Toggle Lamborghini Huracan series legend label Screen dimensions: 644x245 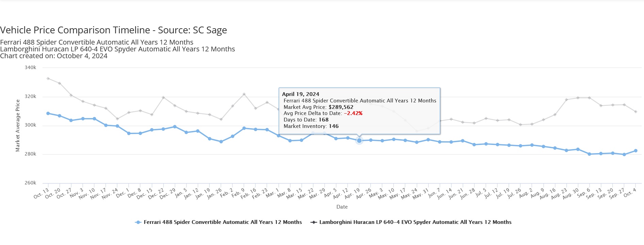pos(415,222)
